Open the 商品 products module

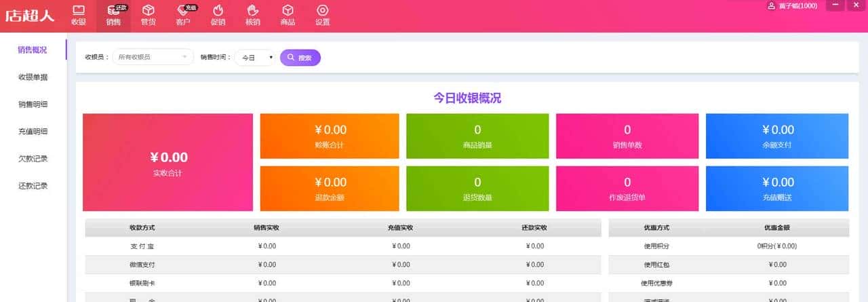(288, 15)
